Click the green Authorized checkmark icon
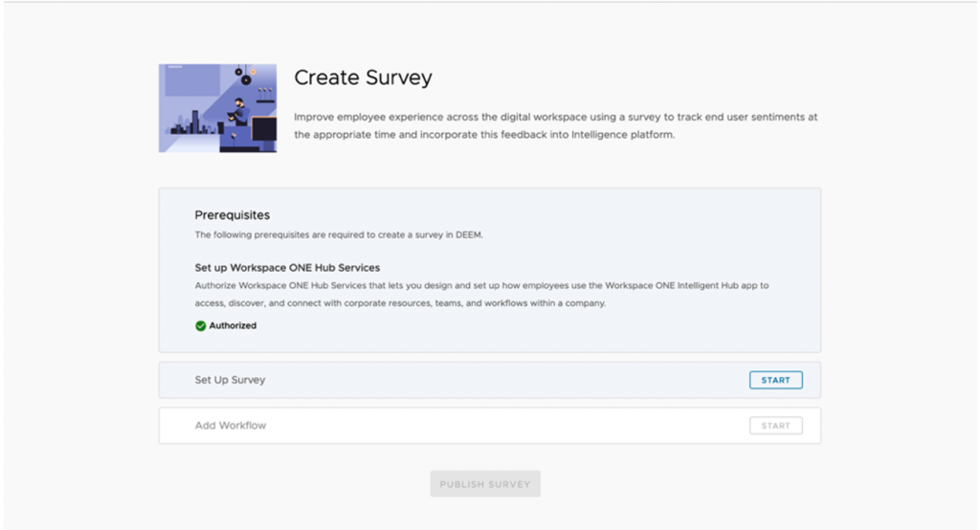This screenshot has height=530, width=980. click(201, 325)
